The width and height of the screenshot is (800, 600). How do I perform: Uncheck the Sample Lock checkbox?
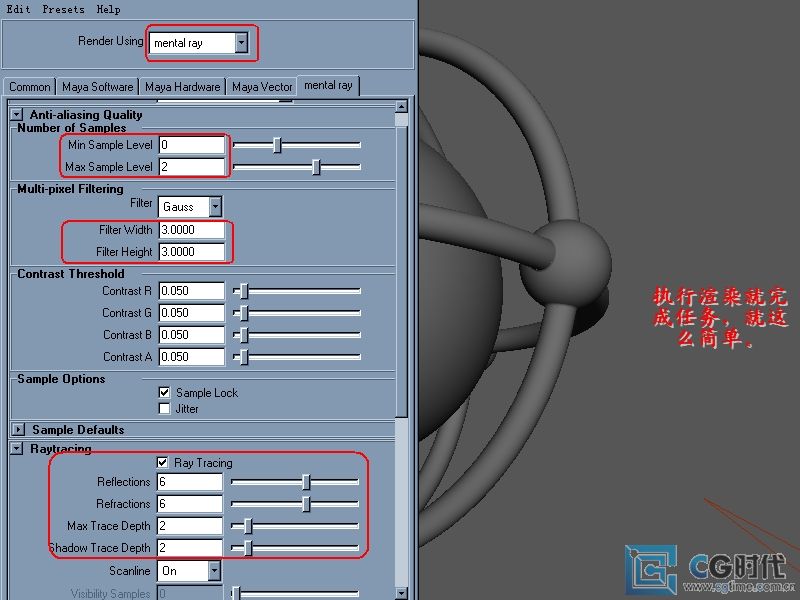click(x=164, y=392)
